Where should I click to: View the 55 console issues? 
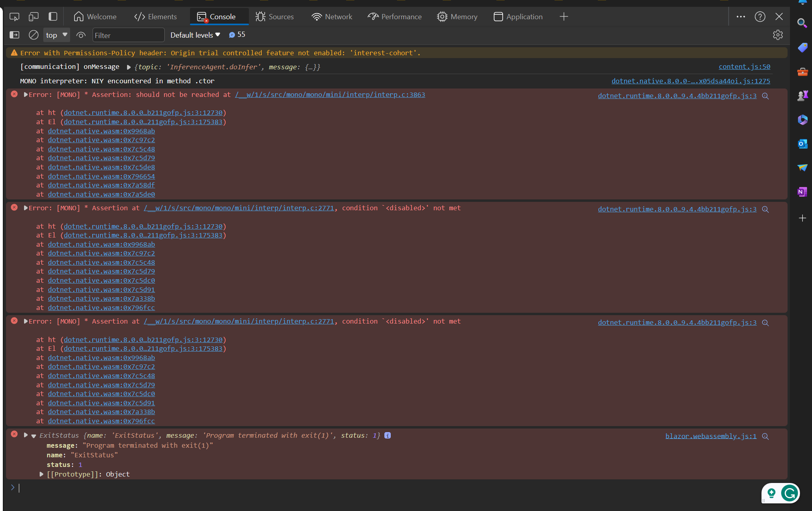pos(237,35)
